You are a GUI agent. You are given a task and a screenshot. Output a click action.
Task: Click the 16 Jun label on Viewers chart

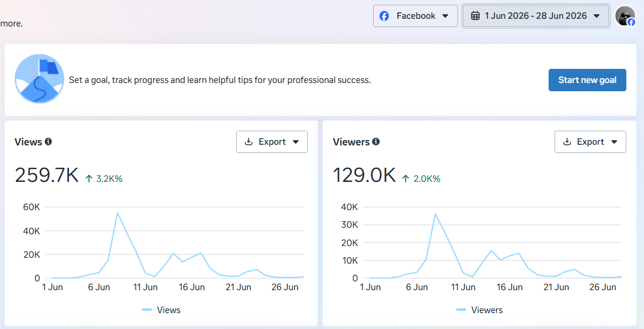510,287
